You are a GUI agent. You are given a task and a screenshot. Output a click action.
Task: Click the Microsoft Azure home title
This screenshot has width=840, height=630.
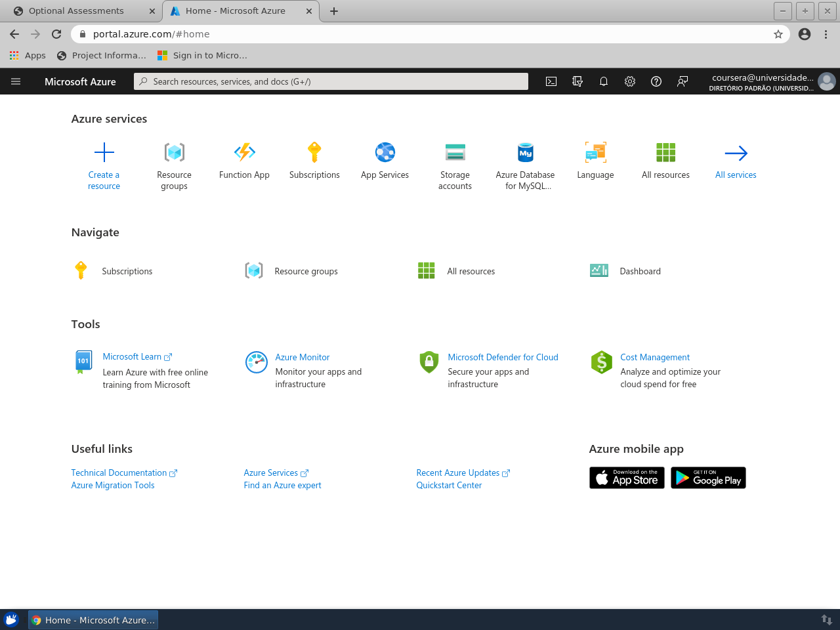click(x=80, y=82)
